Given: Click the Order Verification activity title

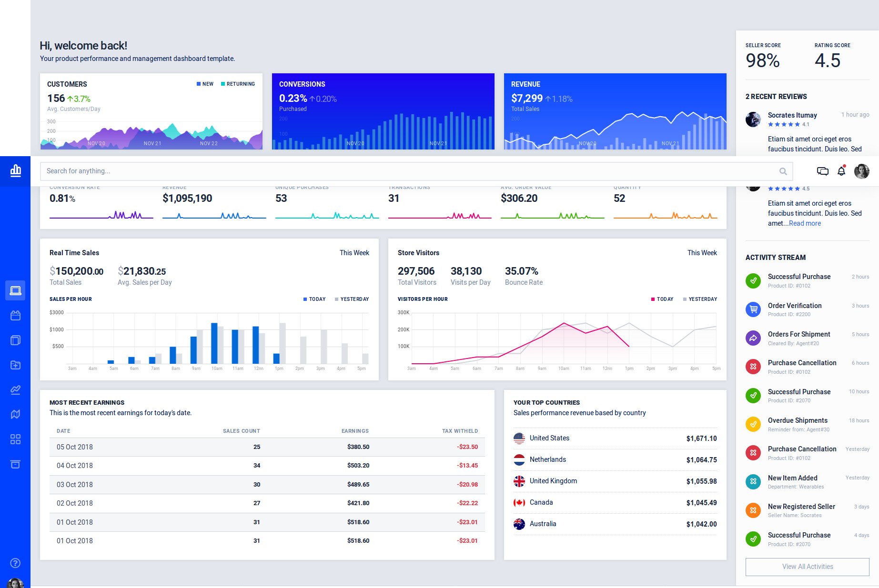Looking at the screenshot, I should click(x=795, y=306).
